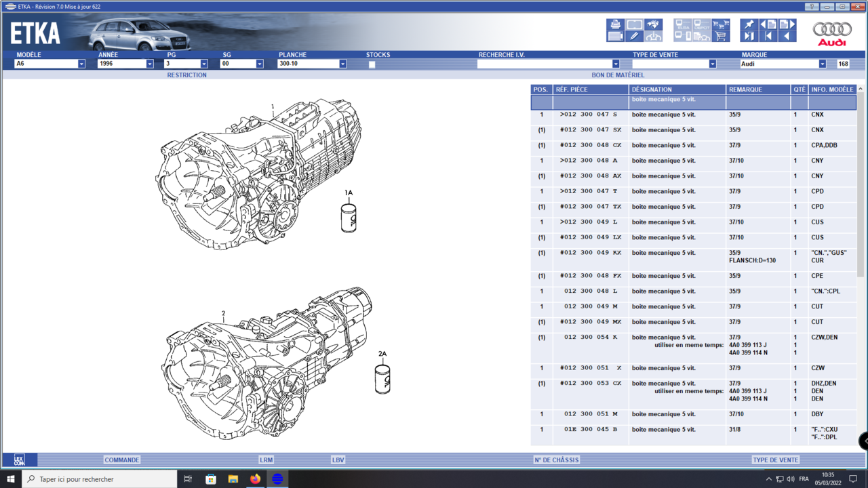868x488 pixels.
Task: Select the pencil edit icon
Action: coord(634,37)
